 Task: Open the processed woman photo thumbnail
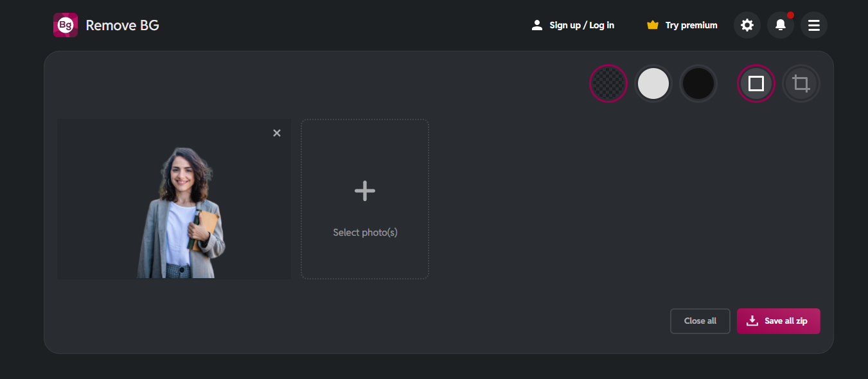tap(180, 212)
